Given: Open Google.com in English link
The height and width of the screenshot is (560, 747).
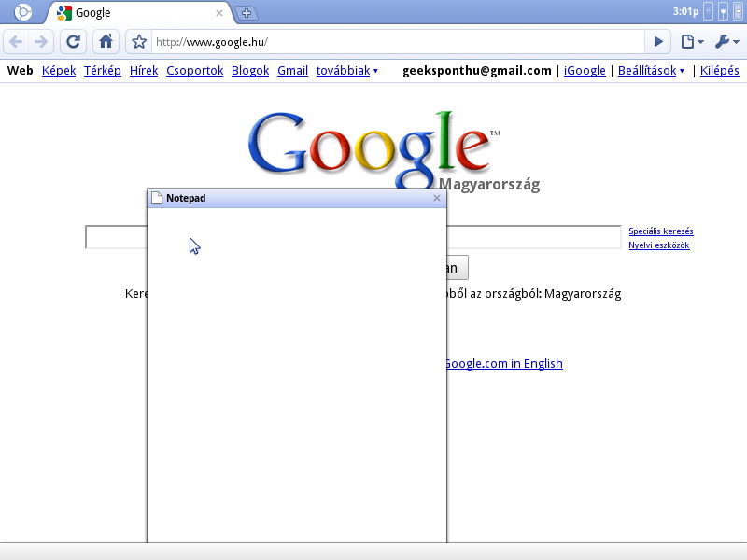Looking at the screenshot, I should click(504, 364).
